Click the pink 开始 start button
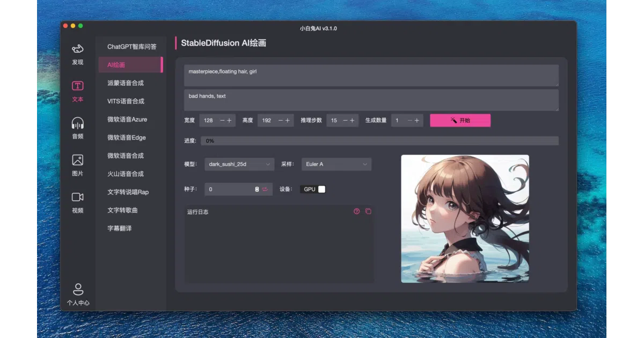The image size is (644, 338). 460,121
